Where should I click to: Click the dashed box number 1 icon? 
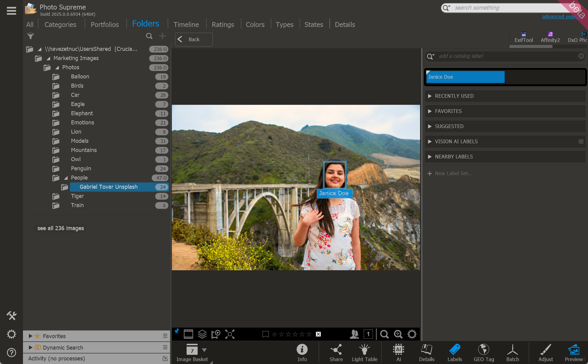[368, 334]
